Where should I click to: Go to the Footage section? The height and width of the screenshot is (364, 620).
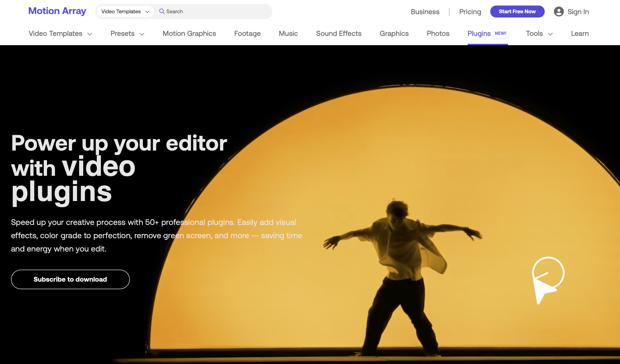tap(247, 33)
